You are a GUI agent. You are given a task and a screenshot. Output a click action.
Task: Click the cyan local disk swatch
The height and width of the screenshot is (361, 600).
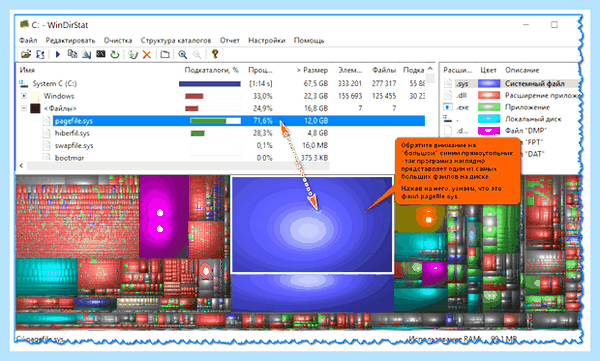coord(489,119)
